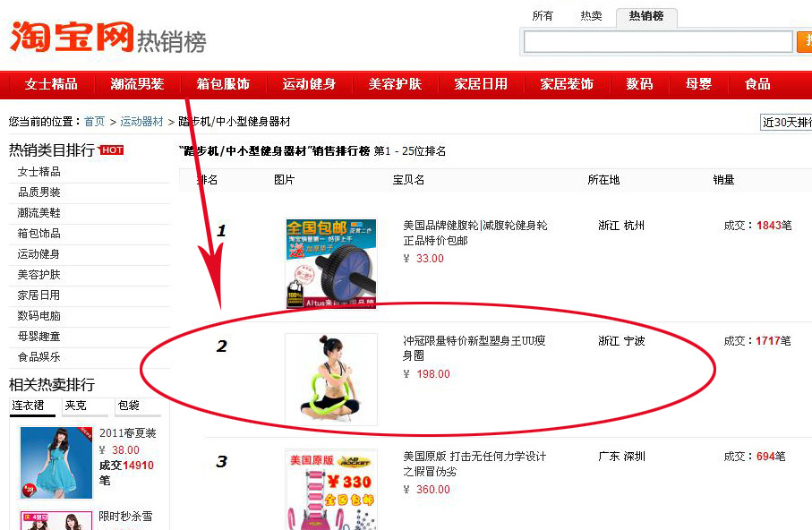This screenshot has height=530, width=812.
Task: Select the 所有 search tab
Action: point(543,16)
